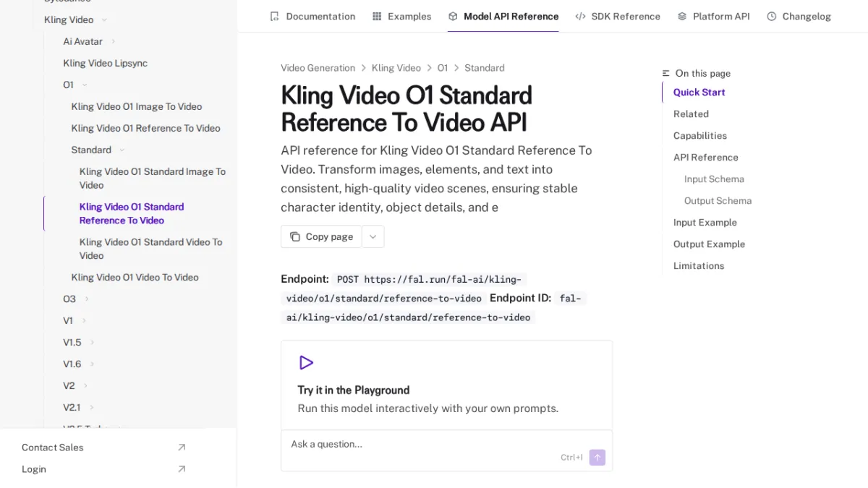
Task: Jump to Input Schema section
Action: [x=714, y=179]
